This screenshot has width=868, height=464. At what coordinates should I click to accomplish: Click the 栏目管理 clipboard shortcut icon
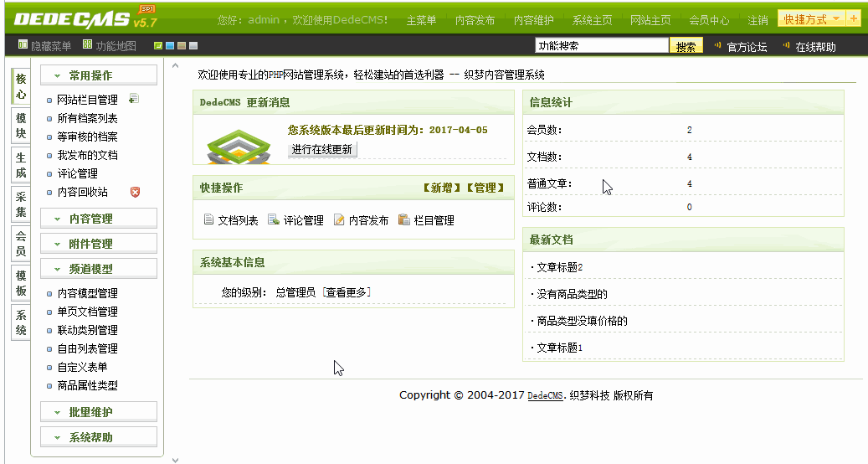click(404, 220)
